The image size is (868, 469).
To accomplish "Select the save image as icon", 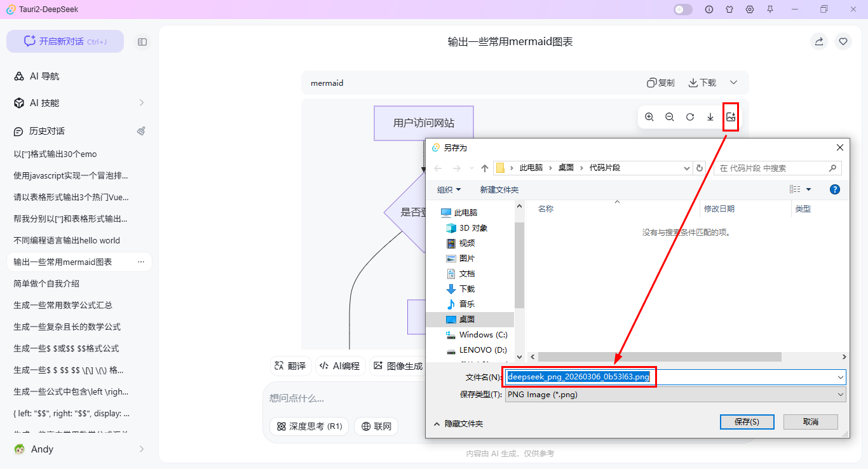I will click(731, 116).
